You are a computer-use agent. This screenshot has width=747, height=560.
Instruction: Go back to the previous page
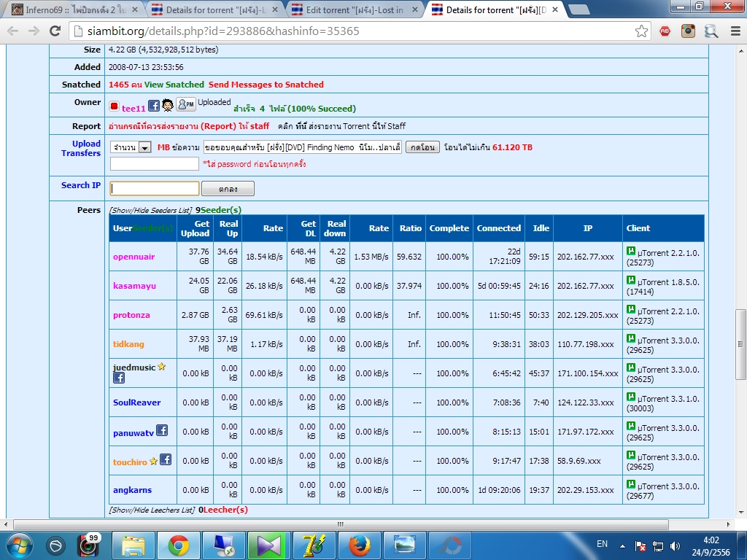pyautogui.click(x=13, y=31)
